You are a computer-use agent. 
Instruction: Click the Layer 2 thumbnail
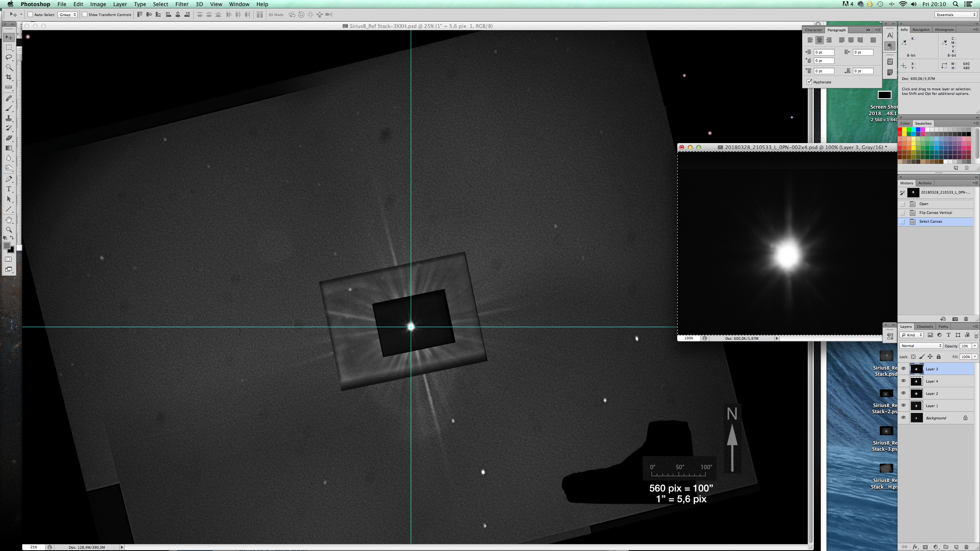pos(916,393)
